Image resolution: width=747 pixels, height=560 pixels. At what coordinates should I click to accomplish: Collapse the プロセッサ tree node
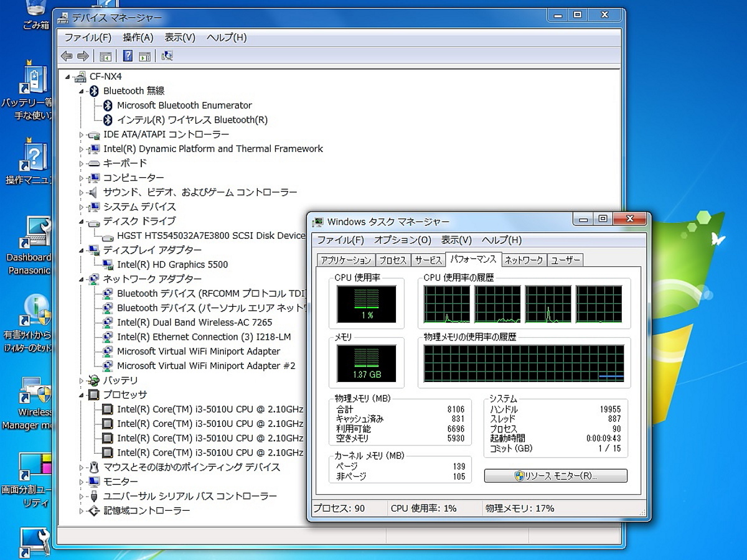click(x=81, y=395)
